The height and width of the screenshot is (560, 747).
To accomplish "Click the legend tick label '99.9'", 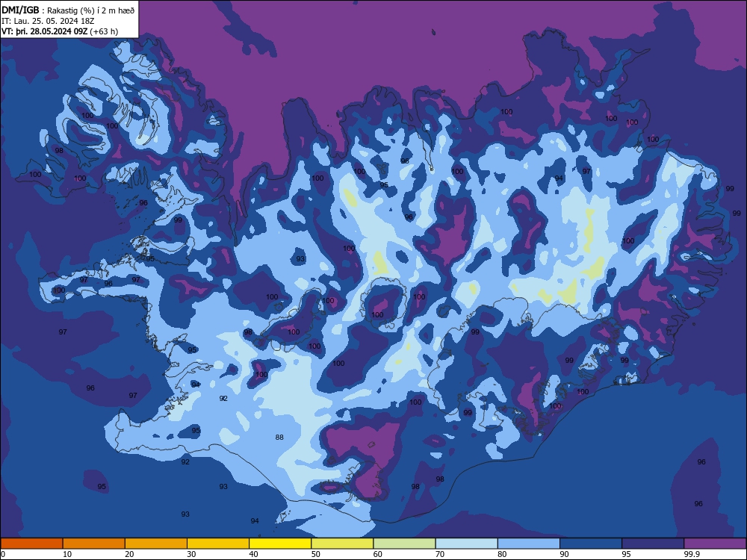I will tap(692, 554).
